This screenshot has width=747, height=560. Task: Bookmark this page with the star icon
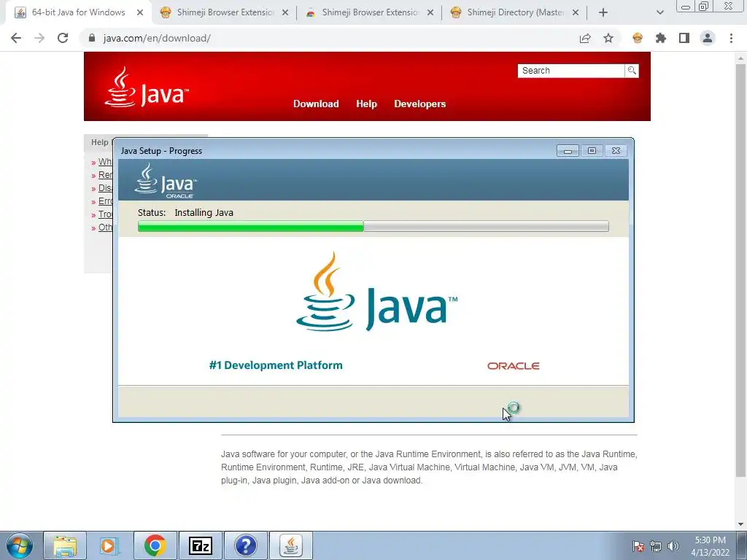tap(608, 38)
